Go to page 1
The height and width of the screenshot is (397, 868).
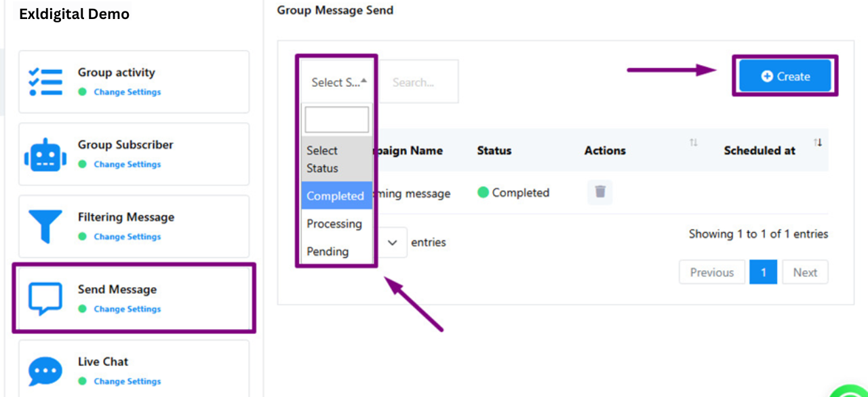click(764, 272)
